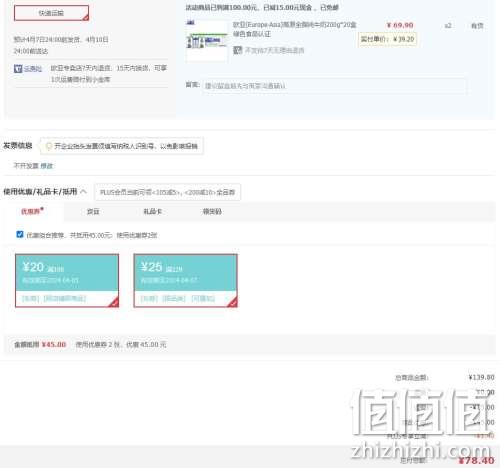
Task: Deselect the ¥20 coupon card
Action: point(67,280)
